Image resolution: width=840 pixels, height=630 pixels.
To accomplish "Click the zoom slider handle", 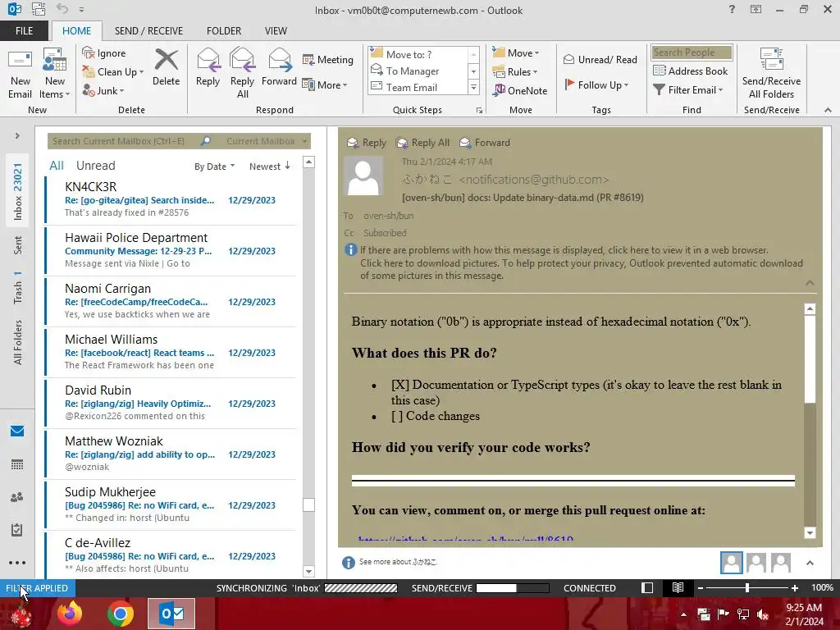I will coord(747,588).
